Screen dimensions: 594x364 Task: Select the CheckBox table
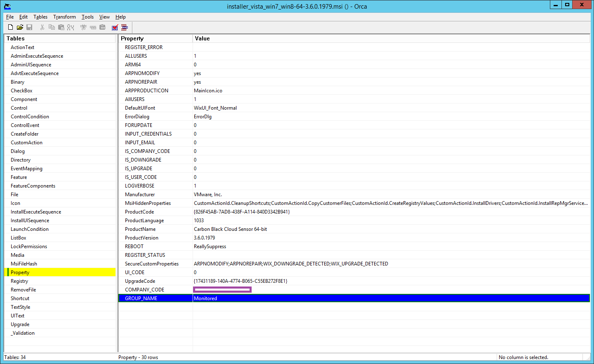21,91
